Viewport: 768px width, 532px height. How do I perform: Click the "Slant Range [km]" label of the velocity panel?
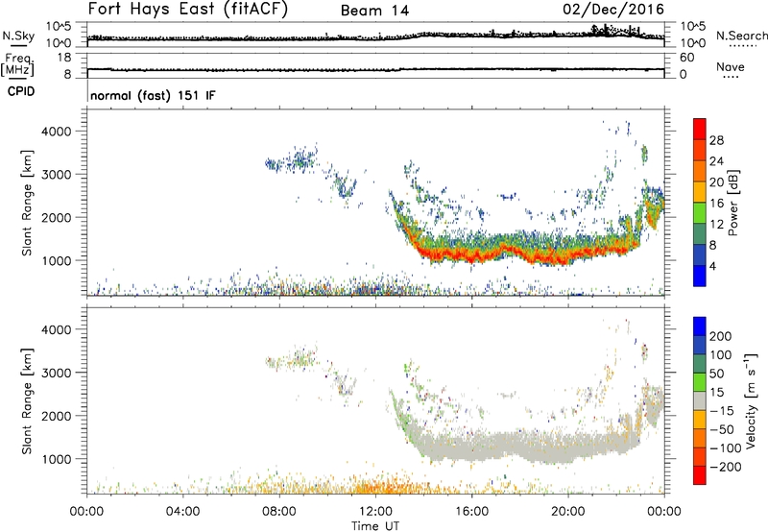coord(27,401)
